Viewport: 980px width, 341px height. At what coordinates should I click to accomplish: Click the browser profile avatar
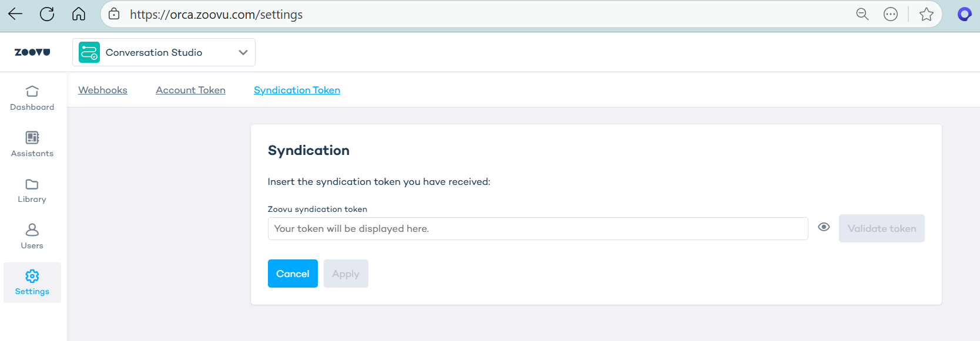964,13
